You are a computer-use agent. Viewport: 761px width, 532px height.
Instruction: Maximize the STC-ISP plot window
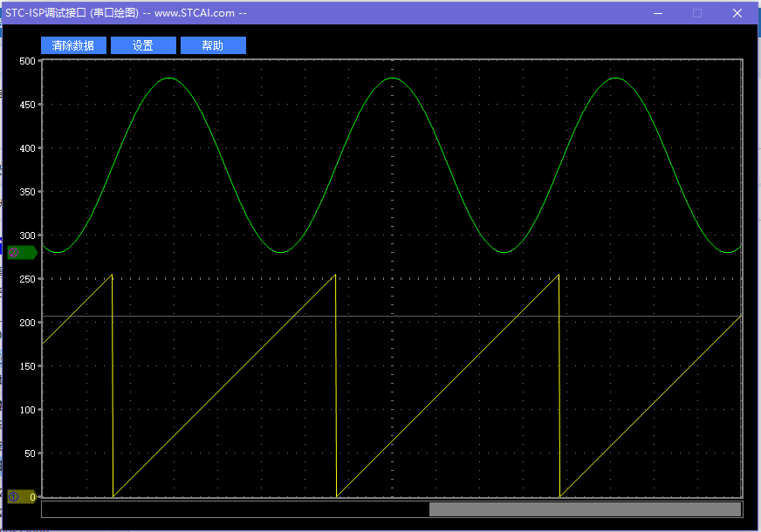tap(697, 13)
